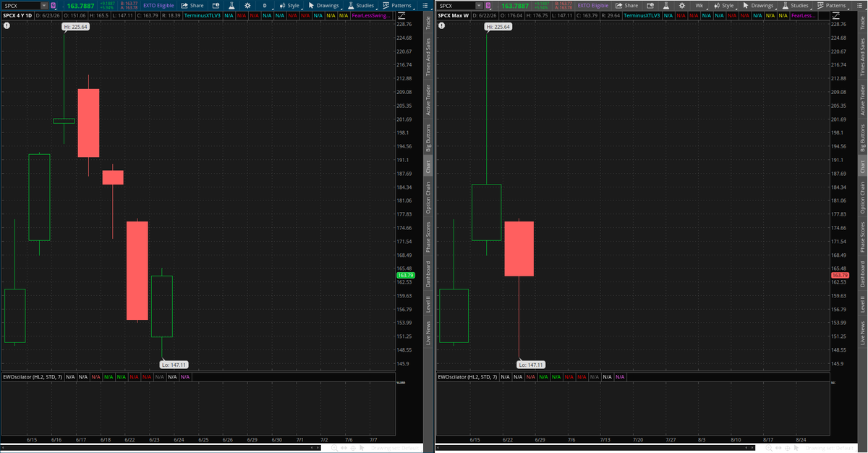Click the notification bubble icon in right chart
The width and height of the screenshot is (868, 453).
pos(441,25)
